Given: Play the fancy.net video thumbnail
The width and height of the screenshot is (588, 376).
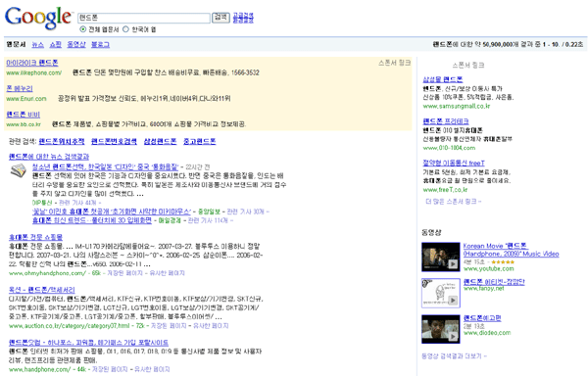Looking at the screenshot, I should [441, 293].
